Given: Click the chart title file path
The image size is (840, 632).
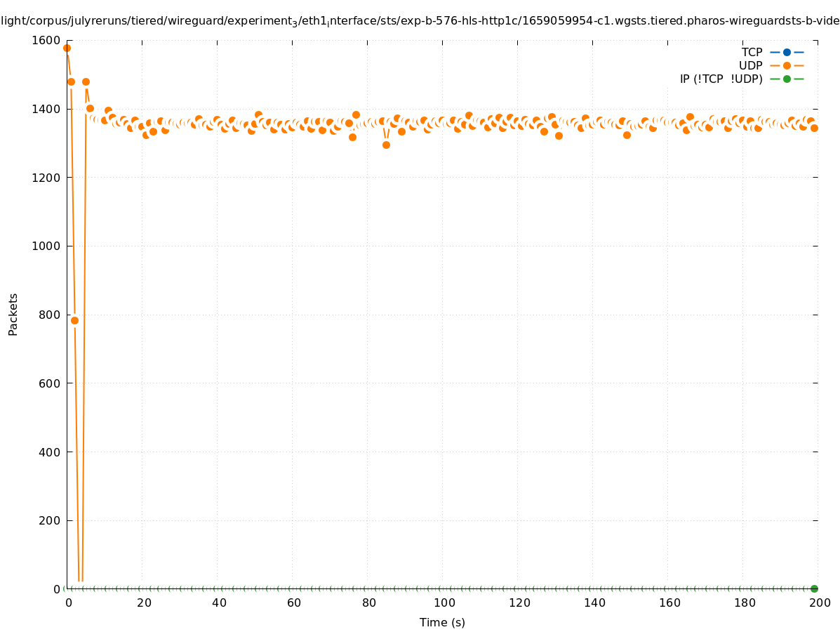Looking at the screenshot, I should pos(420,21).
